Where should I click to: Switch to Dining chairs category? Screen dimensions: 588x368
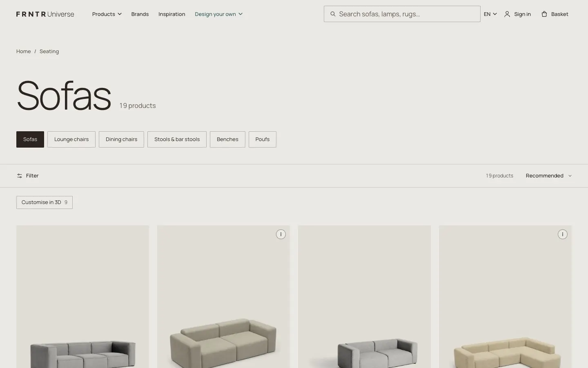coord(121,139)
